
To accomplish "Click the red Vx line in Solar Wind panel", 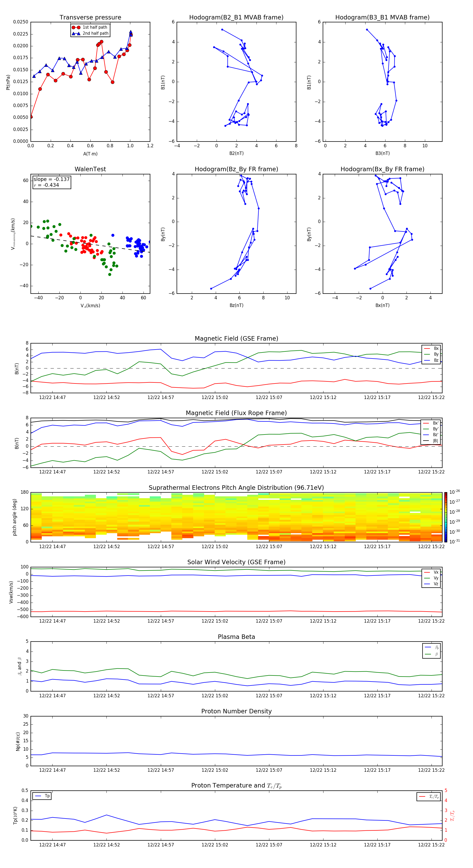I will [236, 611].
